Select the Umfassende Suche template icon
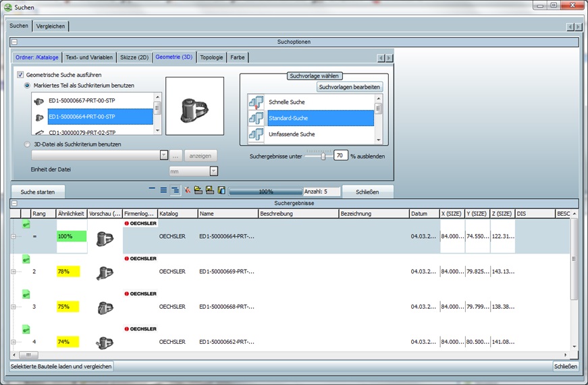The height and width of the screenshot is (385, 588). (x=257, y=134)
